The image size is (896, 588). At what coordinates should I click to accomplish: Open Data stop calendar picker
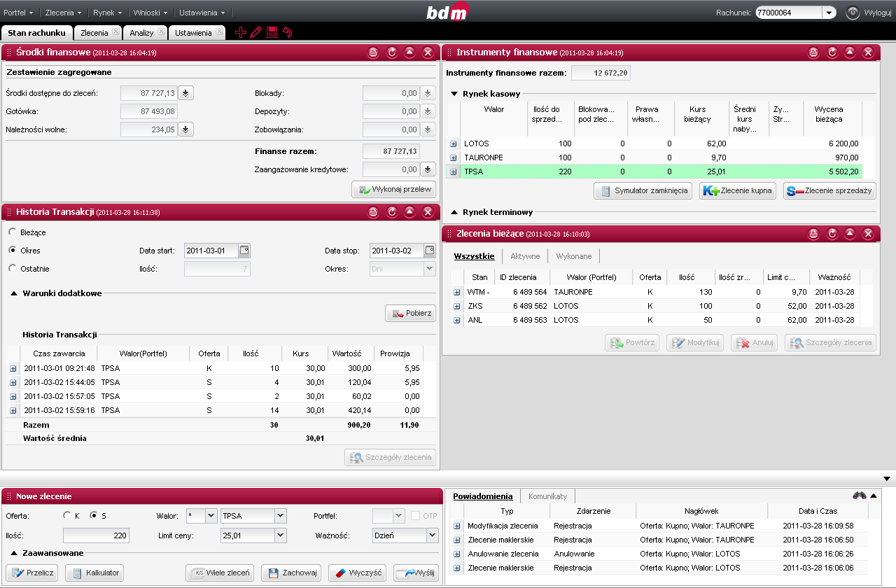tap(430, 251)
